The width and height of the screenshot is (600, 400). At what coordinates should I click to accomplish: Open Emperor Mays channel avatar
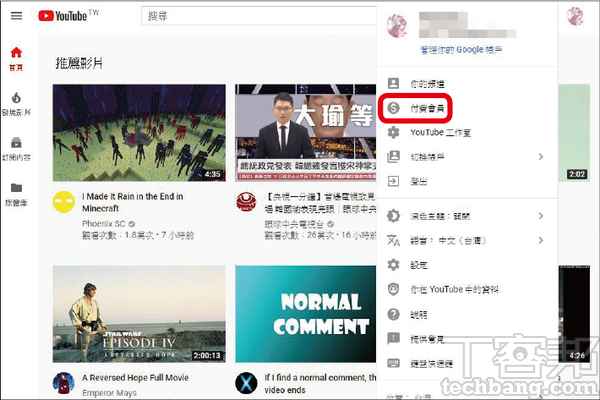pyautogui.click(x=64, y=383)
